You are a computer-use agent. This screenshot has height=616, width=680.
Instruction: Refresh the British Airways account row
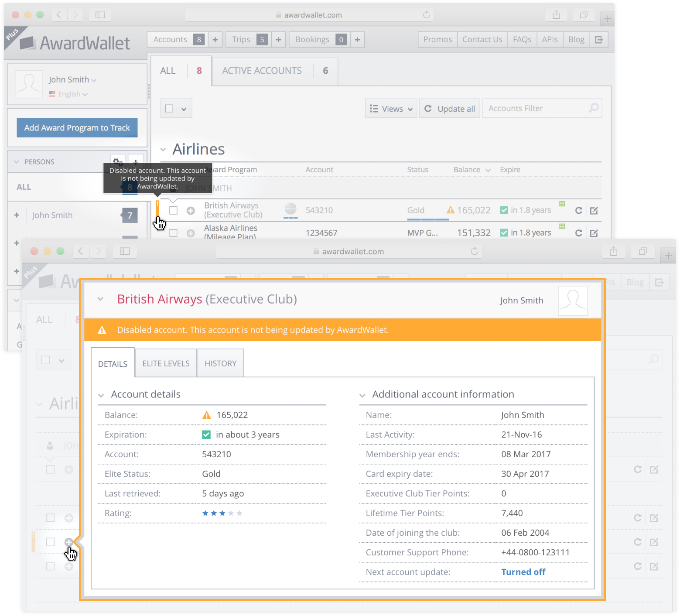(x=579, y=210)
